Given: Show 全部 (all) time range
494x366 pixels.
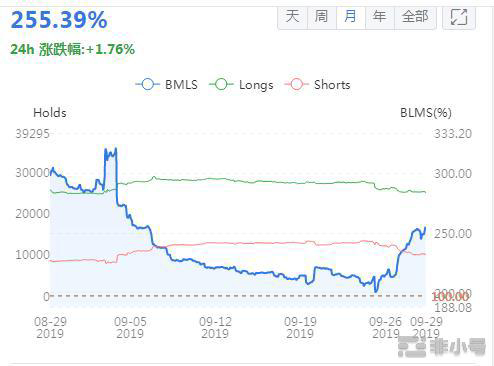Looking at the screenshot, I should 415,16.
